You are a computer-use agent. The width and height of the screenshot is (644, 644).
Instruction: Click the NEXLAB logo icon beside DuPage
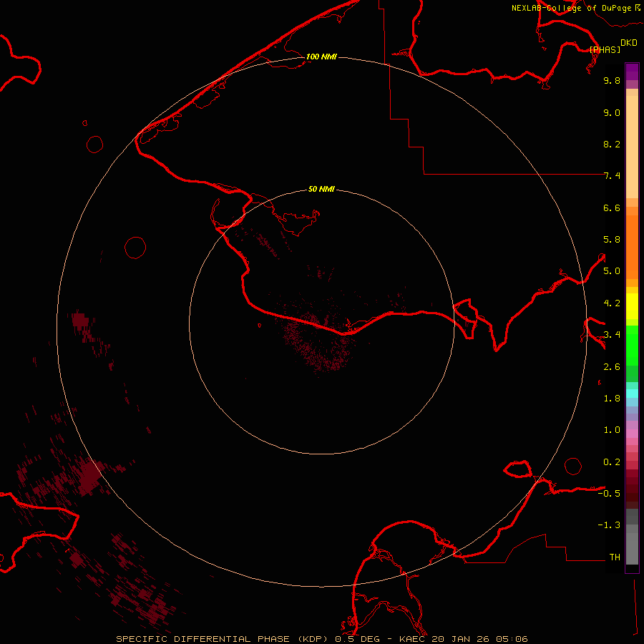click(637, 8)
